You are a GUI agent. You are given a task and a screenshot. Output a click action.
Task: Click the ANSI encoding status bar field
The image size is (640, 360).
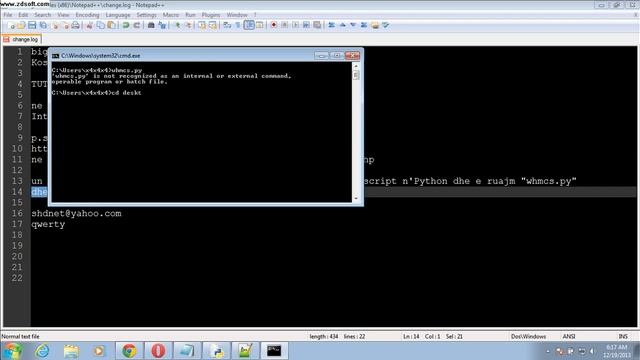pyautogui.click(x=569, y=336)
